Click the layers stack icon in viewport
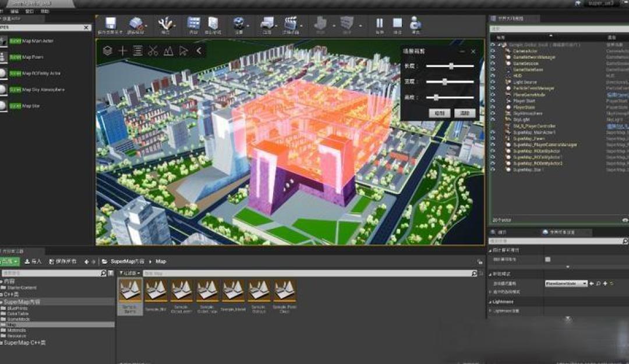This screenshot has height=364, width=629. (x=108, y=51)
